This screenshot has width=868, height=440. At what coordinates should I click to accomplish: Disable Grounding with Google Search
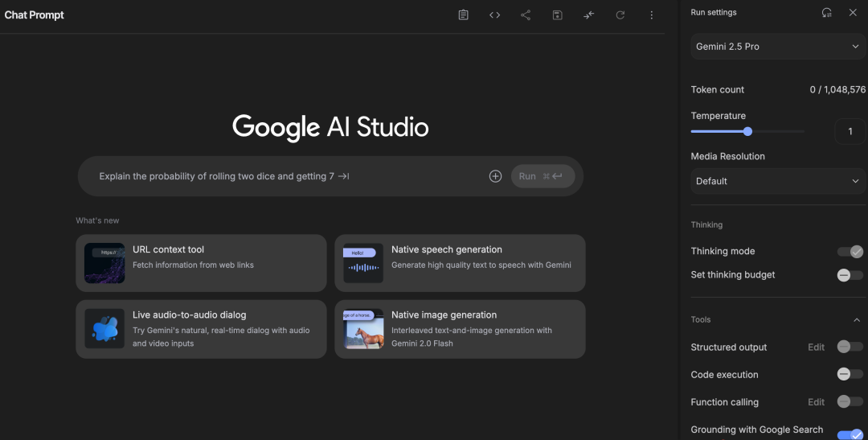850,434
